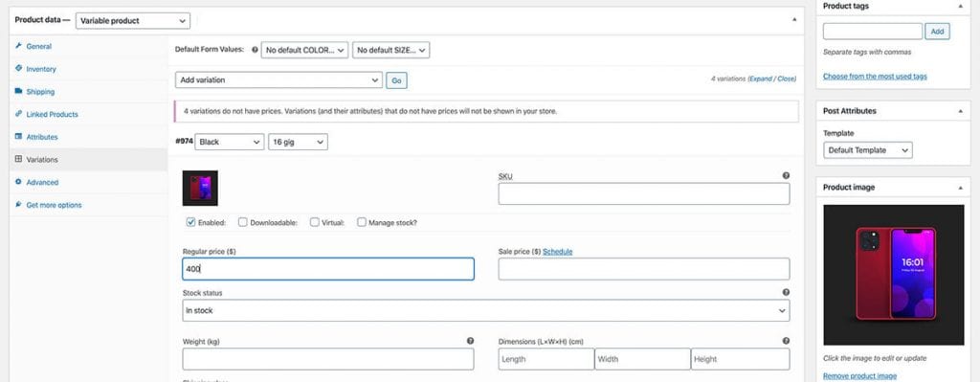980x382 pixels.
Task: Focus the SKU input field
Action: [x=644, y=193]
